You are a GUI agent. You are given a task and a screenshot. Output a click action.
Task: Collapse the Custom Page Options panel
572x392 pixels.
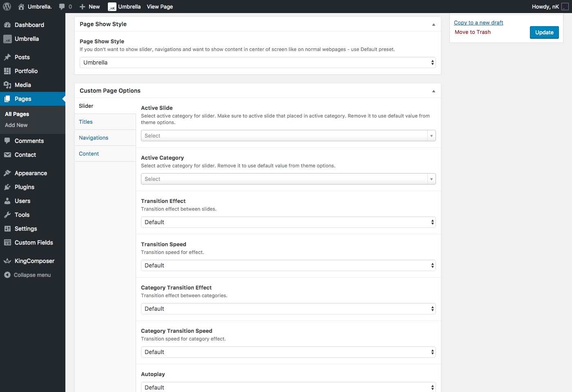(433, 91)
